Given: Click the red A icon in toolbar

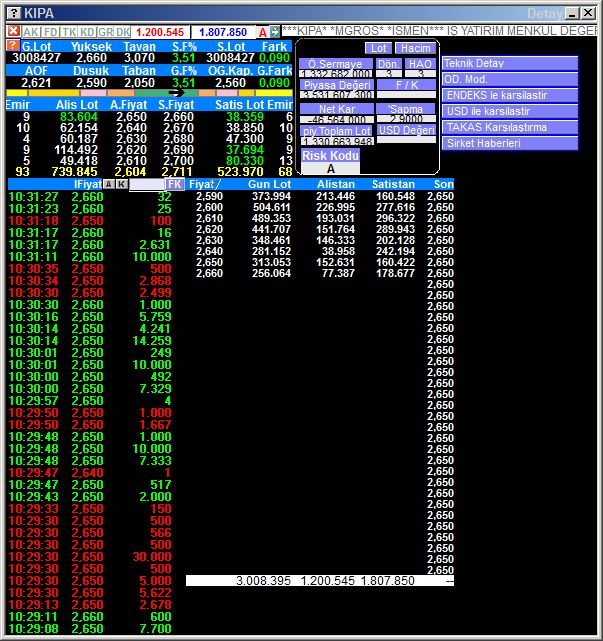Looking at the screenshot, I should tap(262, 32).
